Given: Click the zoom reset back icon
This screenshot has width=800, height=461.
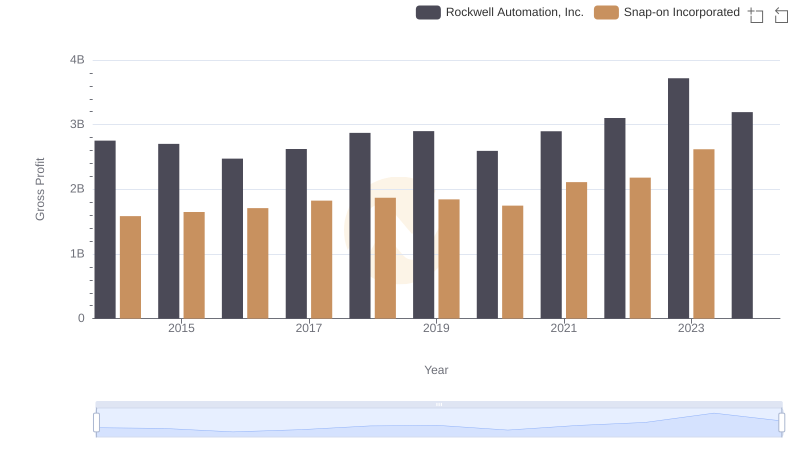Looking at the screenshot, I should pos(781,15).
